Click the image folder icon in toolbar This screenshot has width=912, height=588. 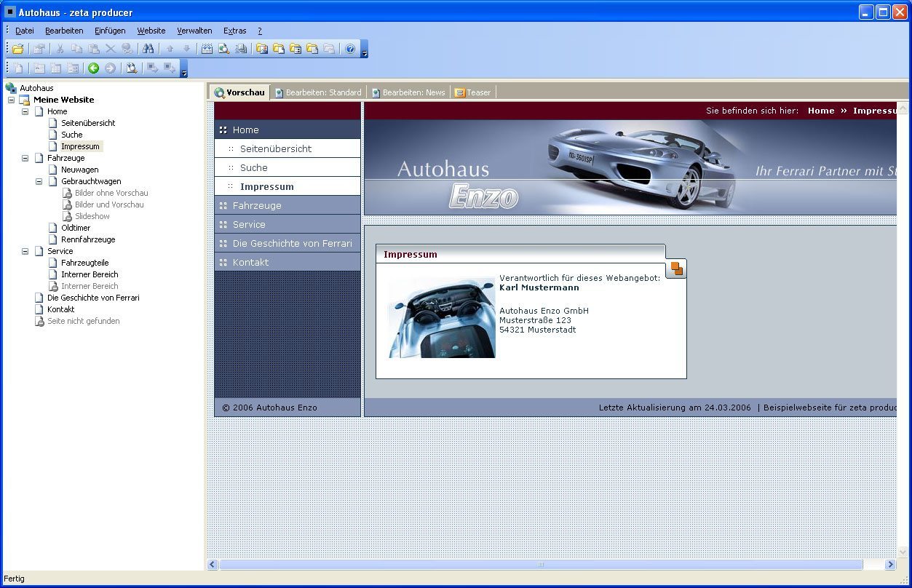point(261,49)
